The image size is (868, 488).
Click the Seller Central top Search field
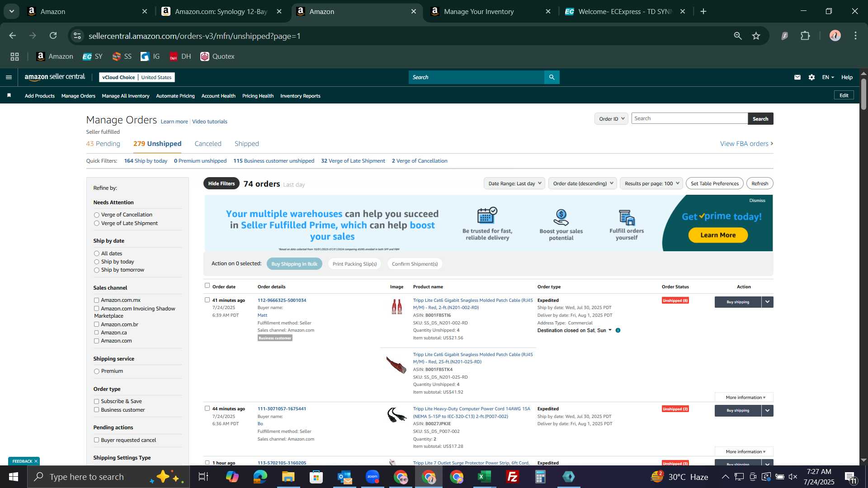476,77
